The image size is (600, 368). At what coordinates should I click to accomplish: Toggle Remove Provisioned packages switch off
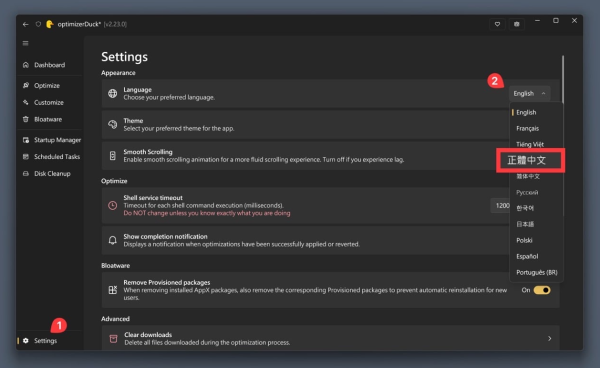point(542,290)
